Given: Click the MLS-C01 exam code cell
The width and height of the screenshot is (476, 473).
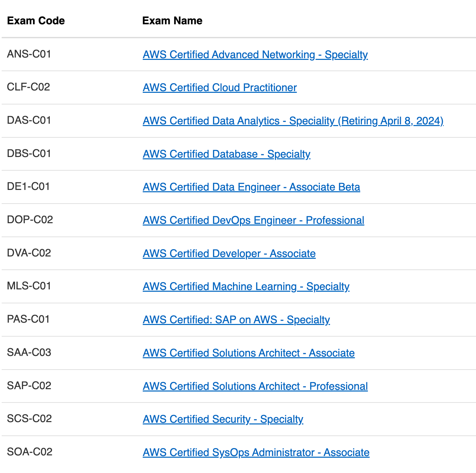Looking at the screenshot, I should pos(29,286).
